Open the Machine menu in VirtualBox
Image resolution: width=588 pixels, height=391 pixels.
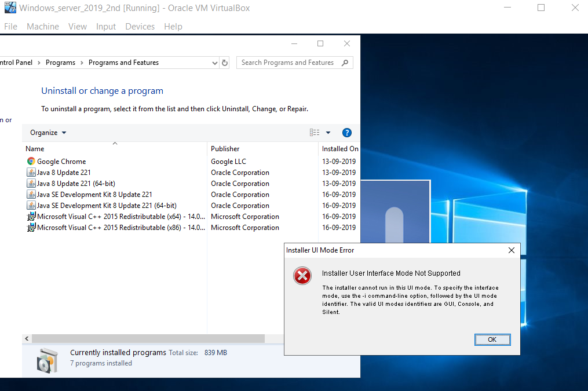click(43, 27)
